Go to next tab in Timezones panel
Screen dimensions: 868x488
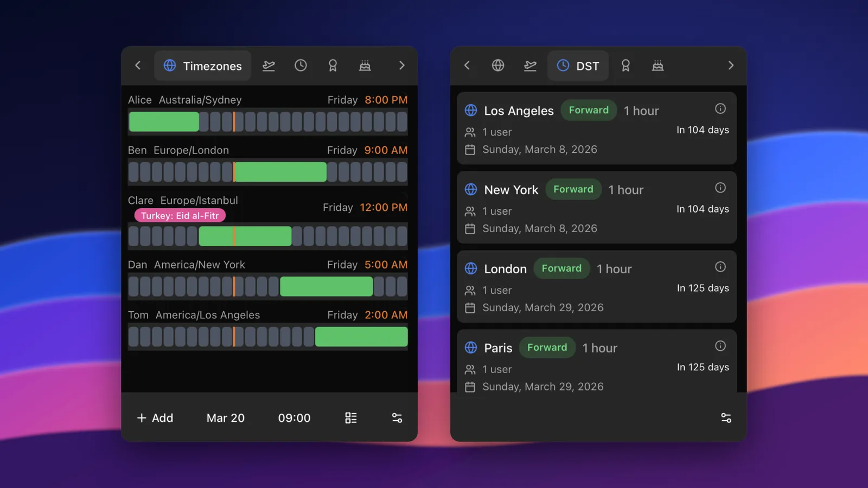[401, 66]
